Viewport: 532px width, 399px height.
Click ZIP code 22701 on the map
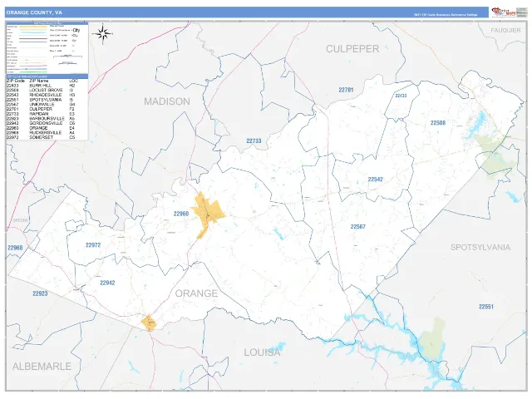(x=346, y=90)
